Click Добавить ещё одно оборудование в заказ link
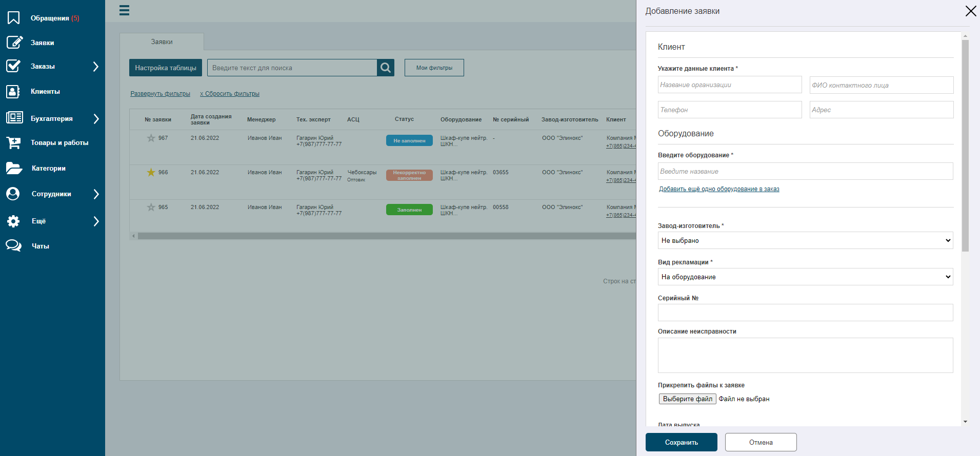Screen dimensions: 980x456 click(719, 189)
